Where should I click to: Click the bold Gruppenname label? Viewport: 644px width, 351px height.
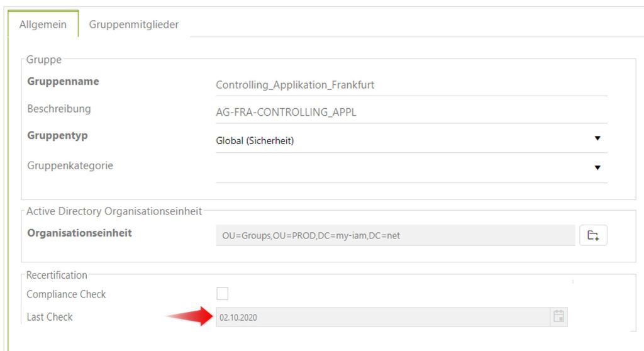click(x=63, y=81)
